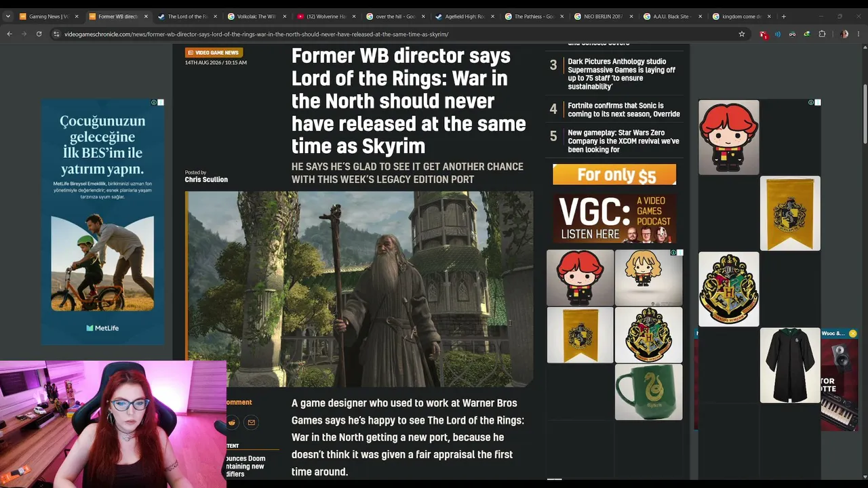Open the red extension icon with badge
This screenshot has width=868, height=488.
point(764,34)
